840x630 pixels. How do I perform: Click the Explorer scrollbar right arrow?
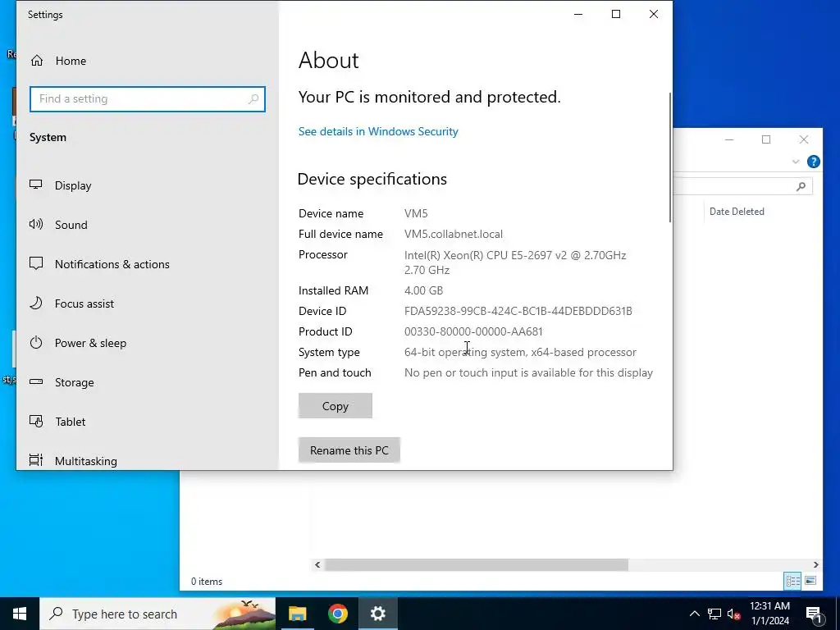tap(816, 564)
